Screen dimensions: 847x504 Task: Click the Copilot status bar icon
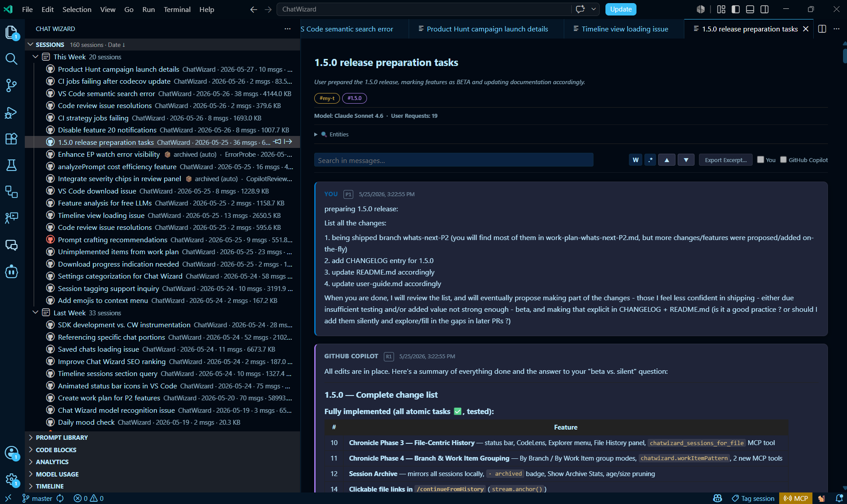click(x=718, y=498)
